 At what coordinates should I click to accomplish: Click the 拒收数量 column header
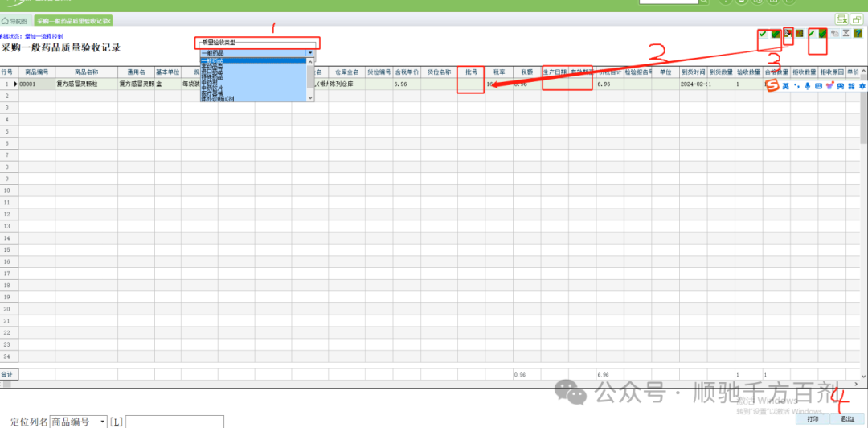pos(804,72)
